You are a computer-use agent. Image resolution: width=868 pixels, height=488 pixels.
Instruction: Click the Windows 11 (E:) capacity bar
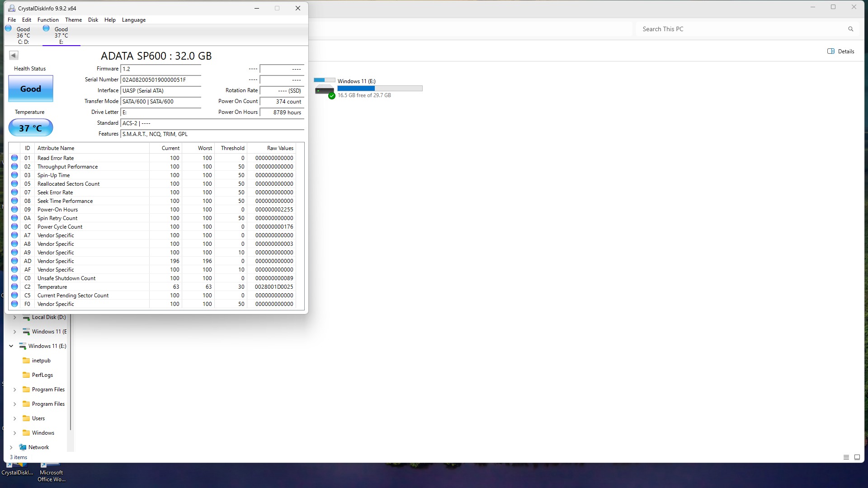tap(380, 89)
